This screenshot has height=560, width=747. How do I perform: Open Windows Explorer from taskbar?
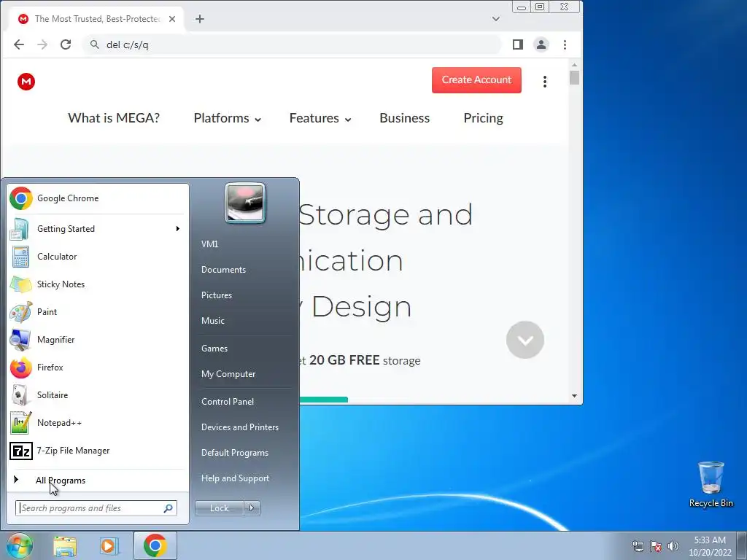tap(65, 546)
